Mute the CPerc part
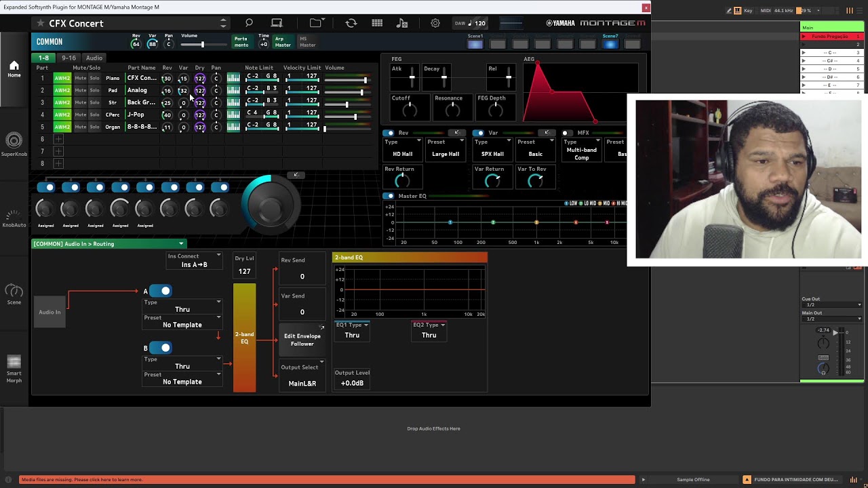Image resolution: width=868 pixels, height=488 pixels. click(80, 115)
